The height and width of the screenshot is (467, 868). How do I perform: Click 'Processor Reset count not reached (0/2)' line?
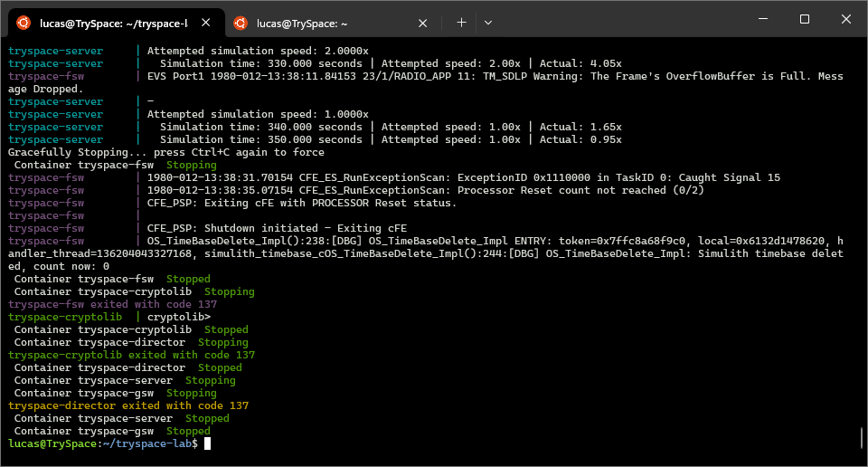pyautogui.click(x=426, y=191)
